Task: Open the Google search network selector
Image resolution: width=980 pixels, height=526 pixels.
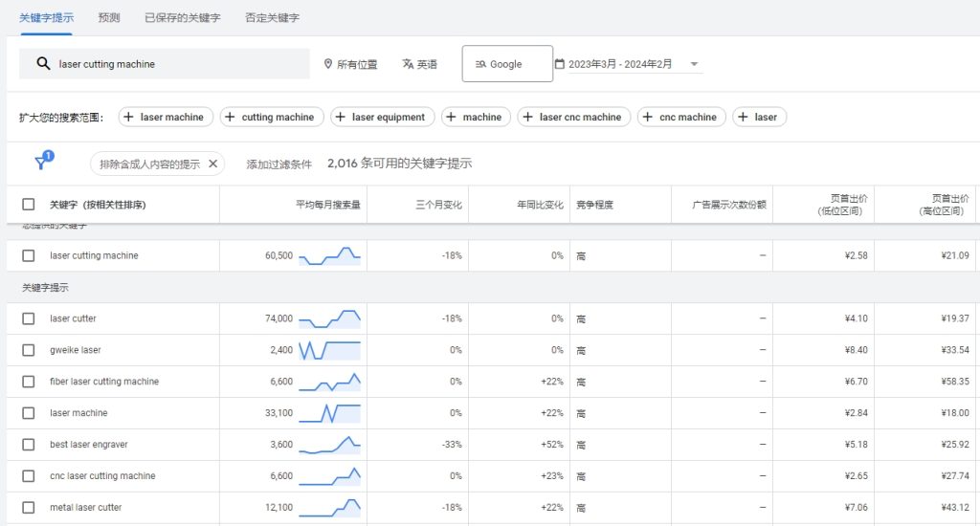Action: (507, 64)
